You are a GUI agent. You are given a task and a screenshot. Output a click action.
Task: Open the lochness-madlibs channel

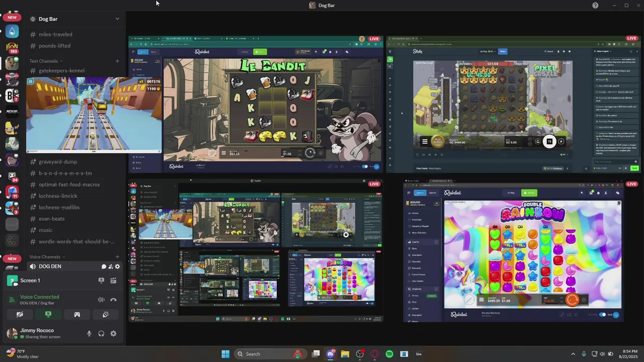tap(74, 207)
